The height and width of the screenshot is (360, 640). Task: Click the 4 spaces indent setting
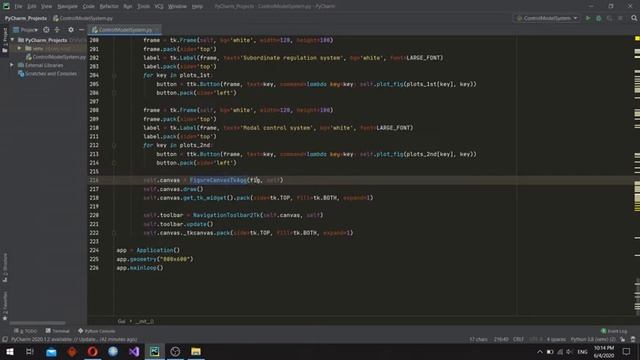coord(556,339)
